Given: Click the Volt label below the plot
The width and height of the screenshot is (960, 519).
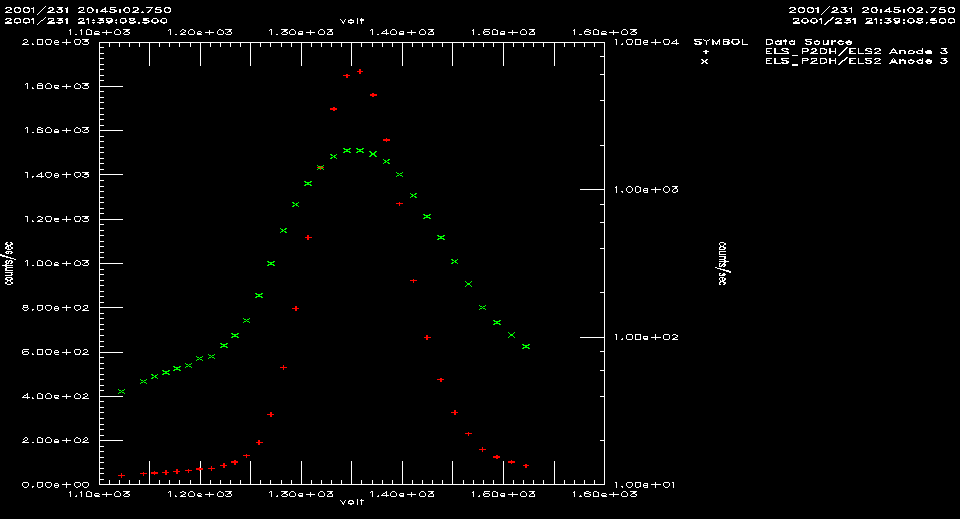Looking at the screenshot, I should (x=352, y=502).
